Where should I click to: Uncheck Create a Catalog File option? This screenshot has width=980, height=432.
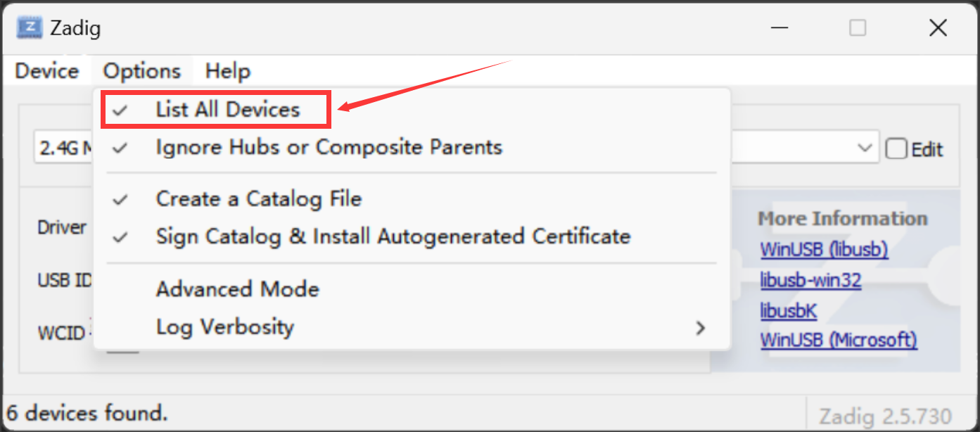[258, 199]
